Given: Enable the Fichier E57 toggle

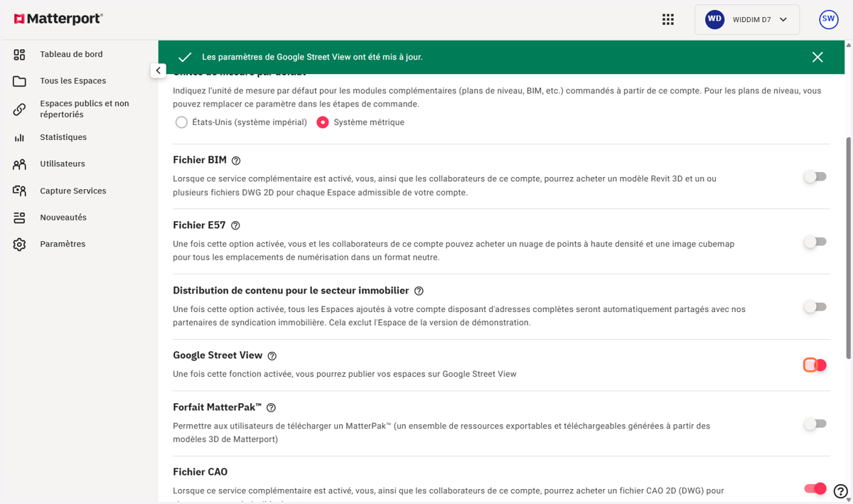Looking at the screenshot, I should click(815, 242).
